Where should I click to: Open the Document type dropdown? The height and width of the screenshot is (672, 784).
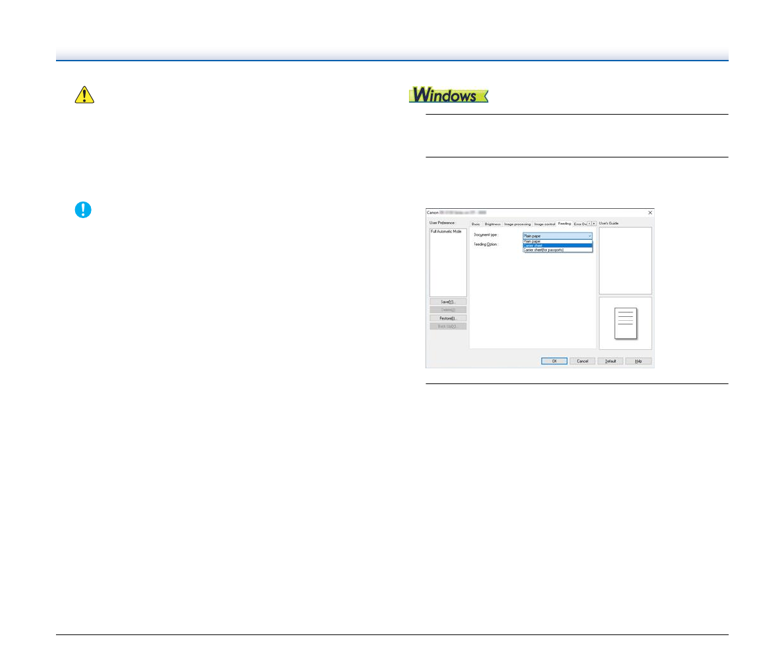coord(557,235)
